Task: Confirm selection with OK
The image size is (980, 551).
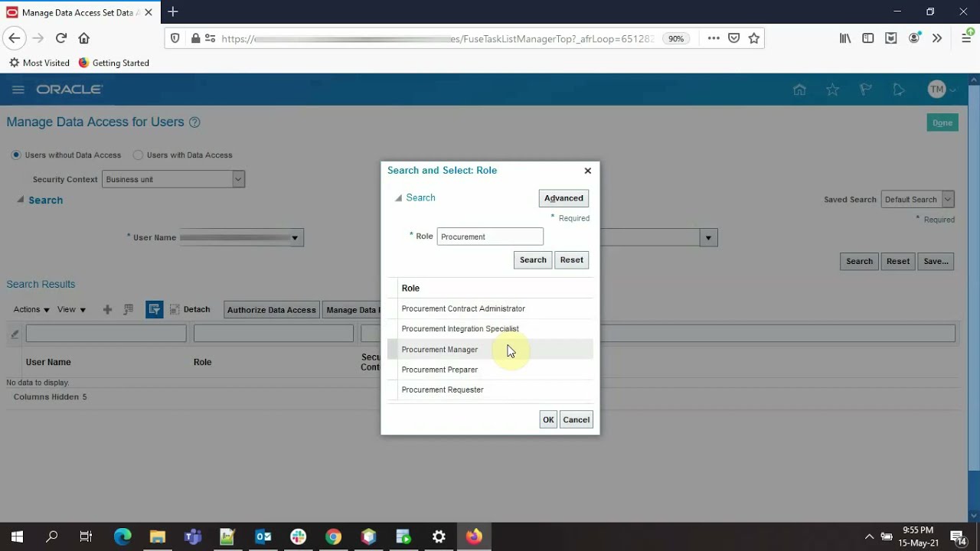Action: (548, 419)
